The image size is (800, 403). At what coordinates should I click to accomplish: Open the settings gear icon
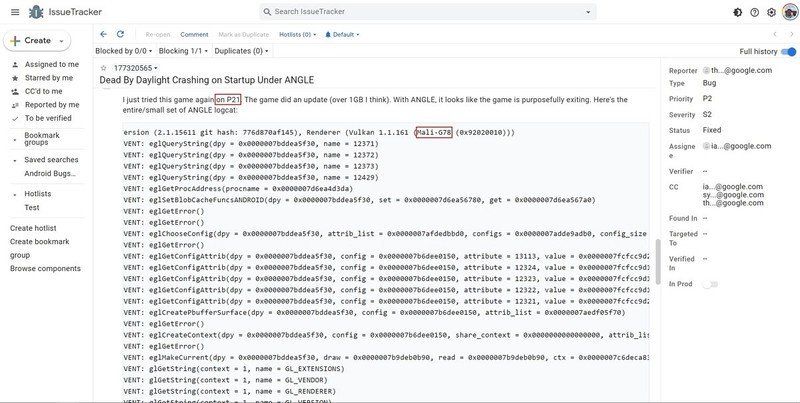pyautogui.click(x=771, y=12)
